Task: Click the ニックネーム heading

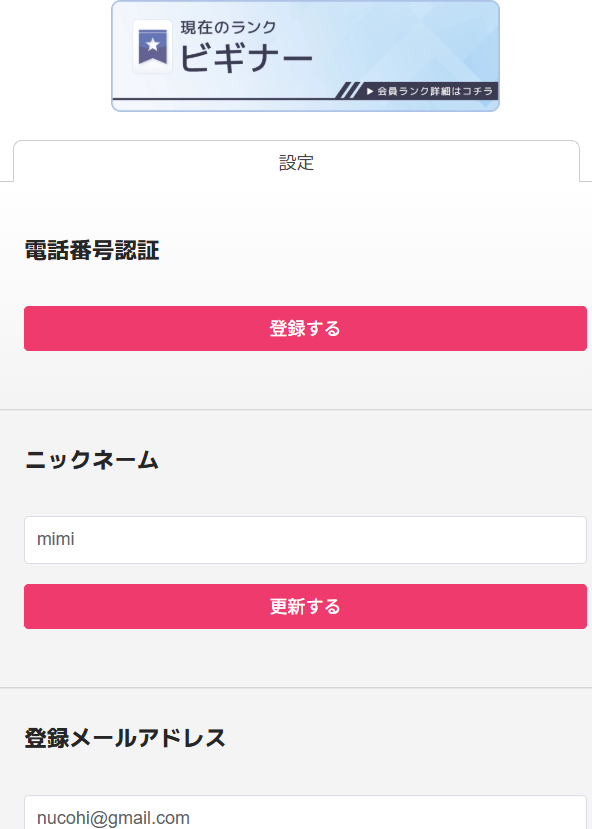Action: 92,459
